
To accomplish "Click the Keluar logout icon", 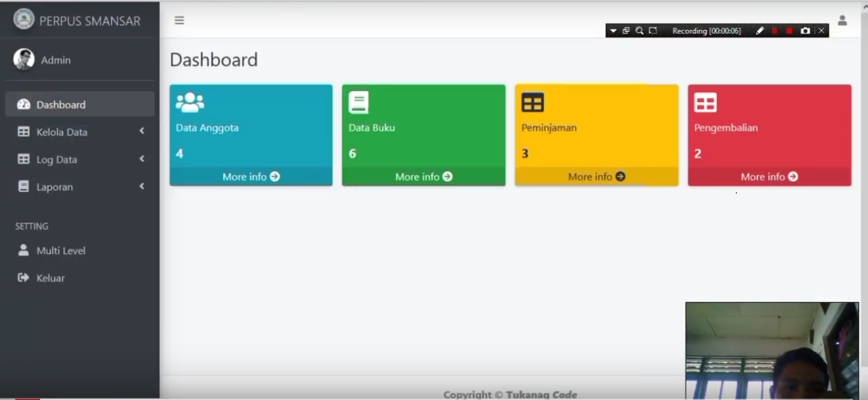I will click(x=24, y=277).
